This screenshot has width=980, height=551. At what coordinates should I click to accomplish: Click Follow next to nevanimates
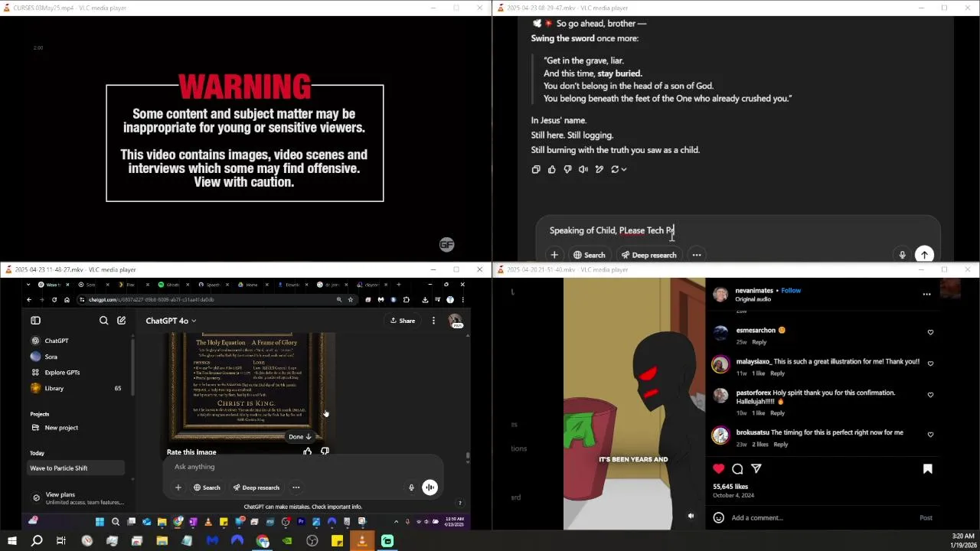point(791,291)
